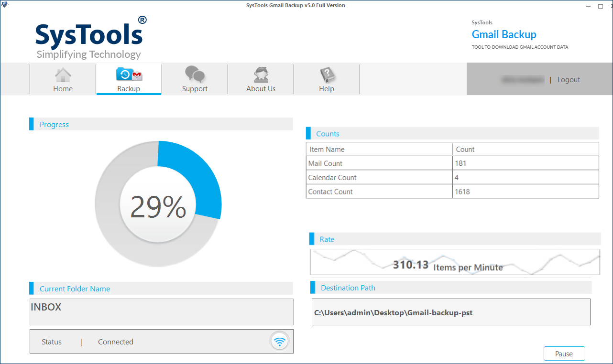Click the Progress section heading
Screen dimensions: 613x364
pos(54,125)
